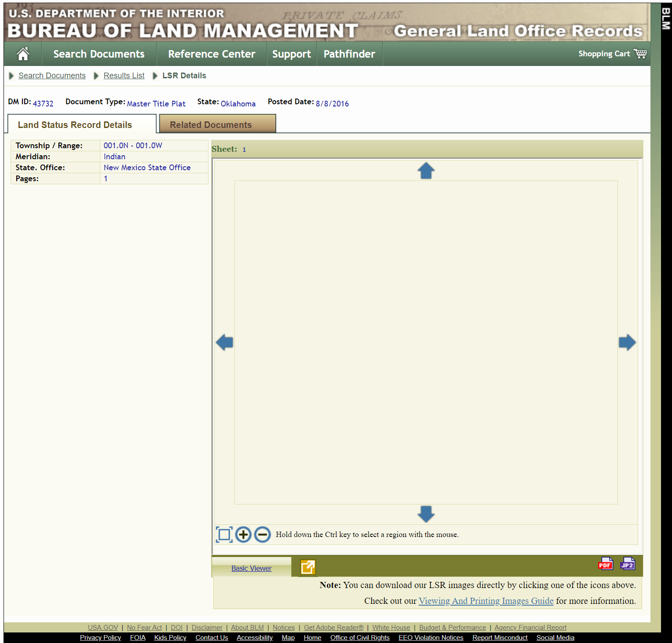This screenshot has width=672, height=643.
Task: Click the fit-to-window viewer icon
Action: (224, 534)
